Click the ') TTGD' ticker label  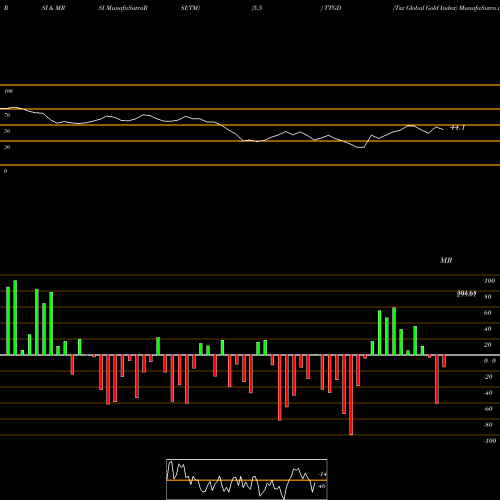[x=331, y=8]
